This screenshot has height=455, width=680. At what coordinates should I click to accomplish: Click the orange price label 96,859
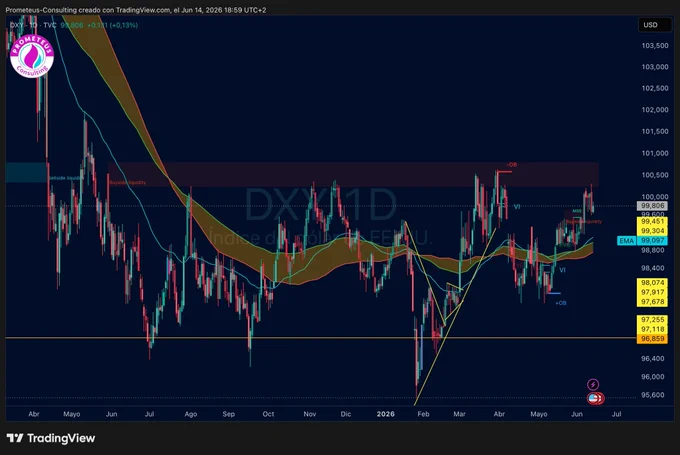(x=652, y=339)
